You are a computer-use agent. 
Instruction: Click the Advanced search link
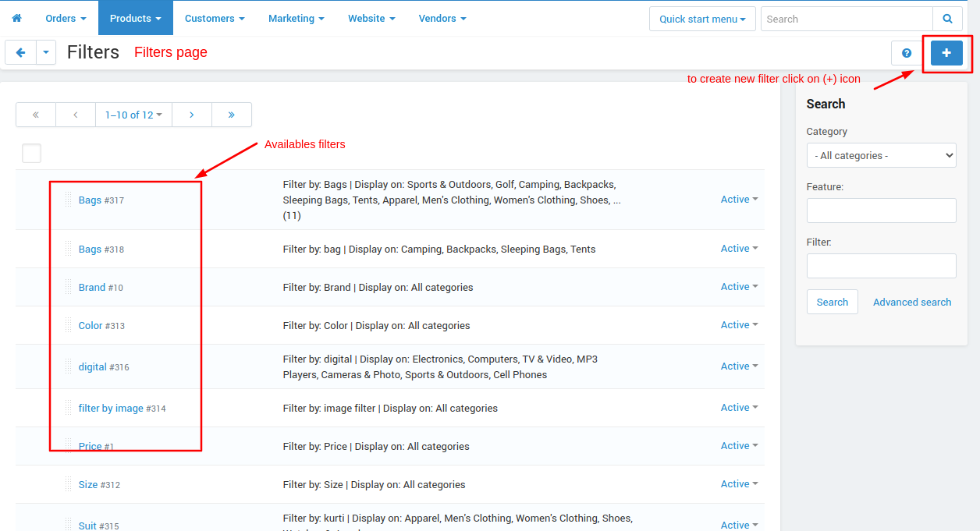911,302
